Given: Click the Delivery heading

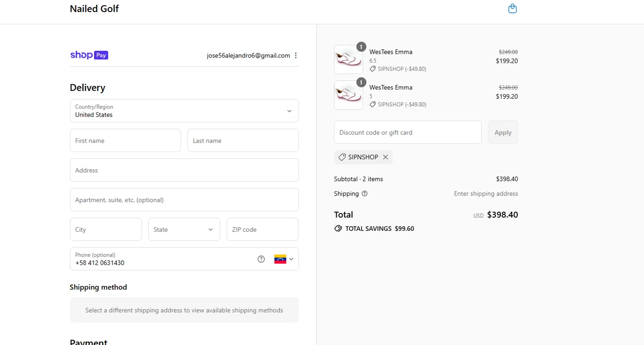Looking at the screenshot, I should (x=88, y=88).
